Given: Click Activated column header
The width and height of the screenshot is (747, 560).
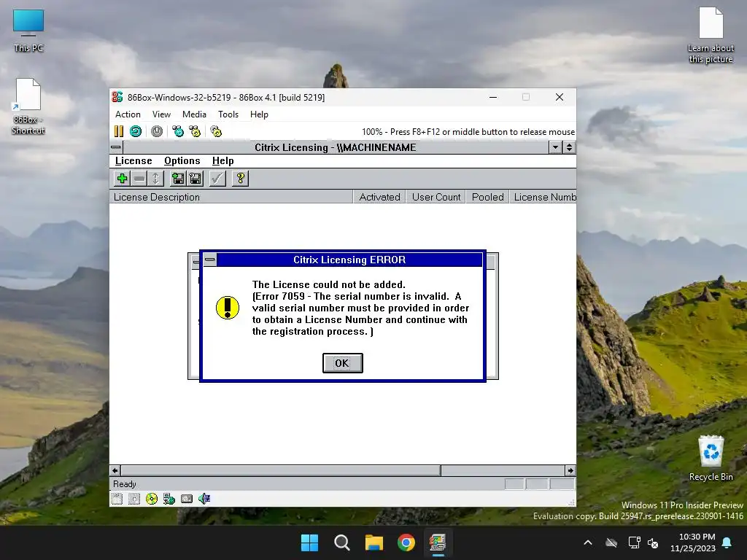Looking at the screenshot, I should coord(379,197).
